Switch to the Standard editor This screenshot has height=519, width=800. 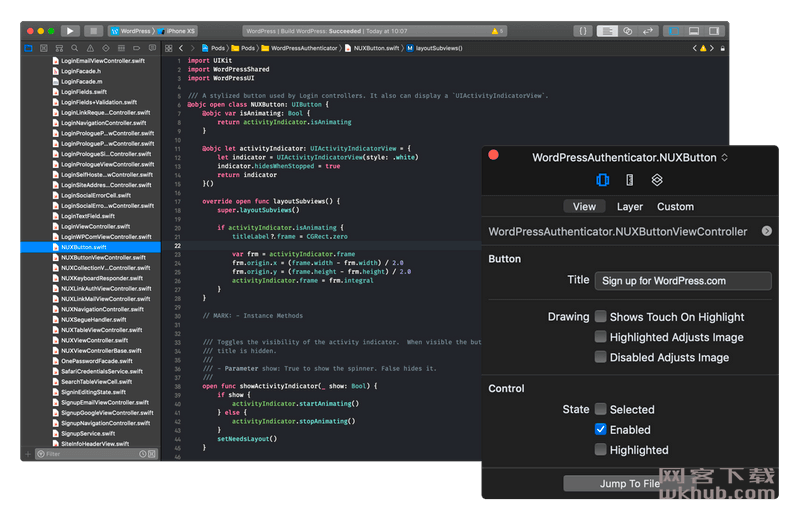[607, 31]
